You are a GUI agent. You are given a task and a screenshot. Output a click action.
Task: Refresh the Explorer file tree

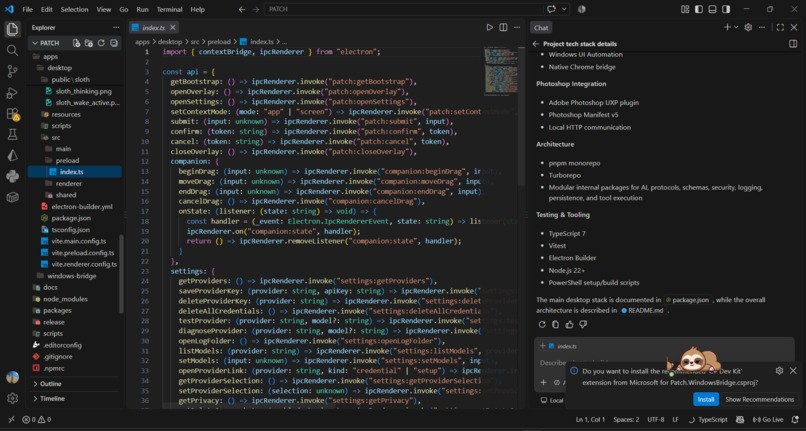coord(101,43)
